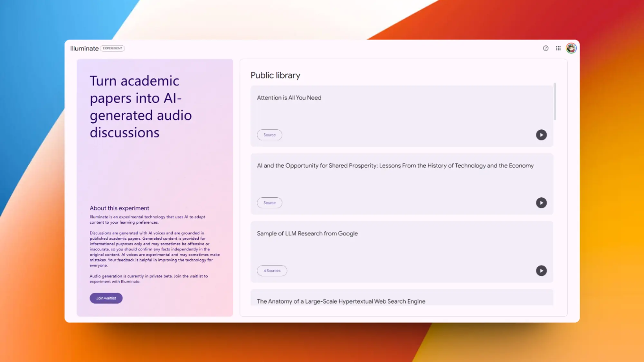Open Source for AI and Shared Prosperity paper
This screenshot has width=644, height=362.
point(270,203)
